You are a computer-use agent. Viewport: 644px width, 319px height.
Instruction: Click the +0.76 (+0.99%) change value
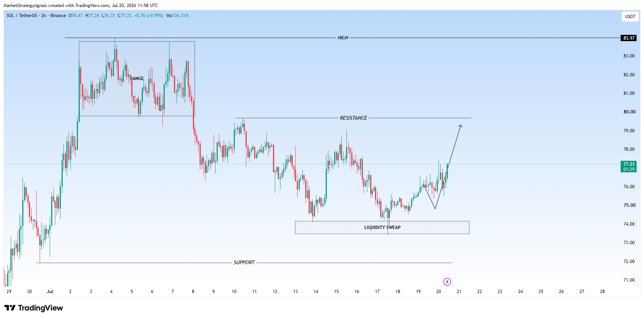click(x=148, y=16)
